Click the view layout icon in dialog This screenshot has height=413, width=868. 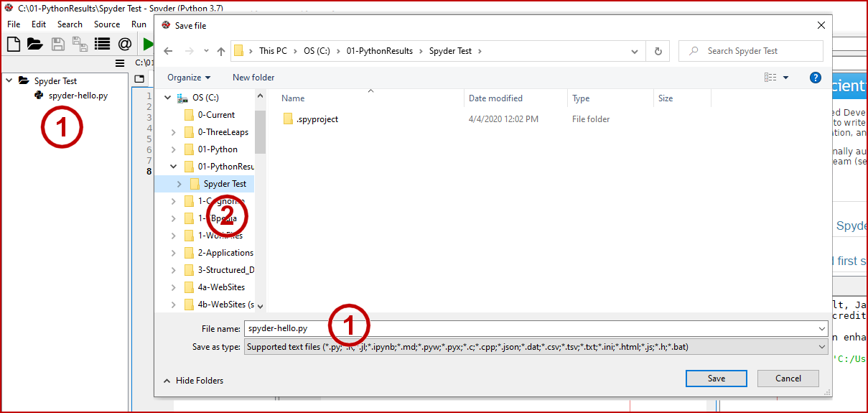point(770,78)
